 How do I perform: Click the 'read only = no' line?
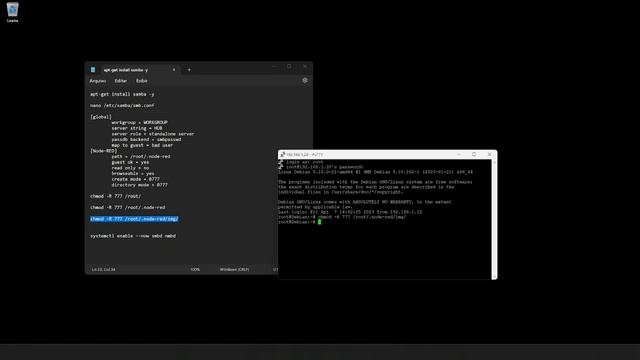point(130,168)
